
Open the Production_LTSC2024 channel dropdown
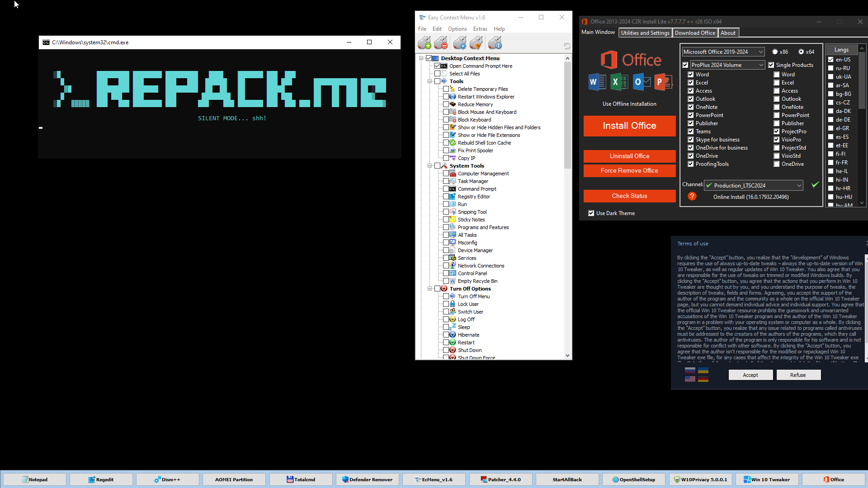pos(754,186)
